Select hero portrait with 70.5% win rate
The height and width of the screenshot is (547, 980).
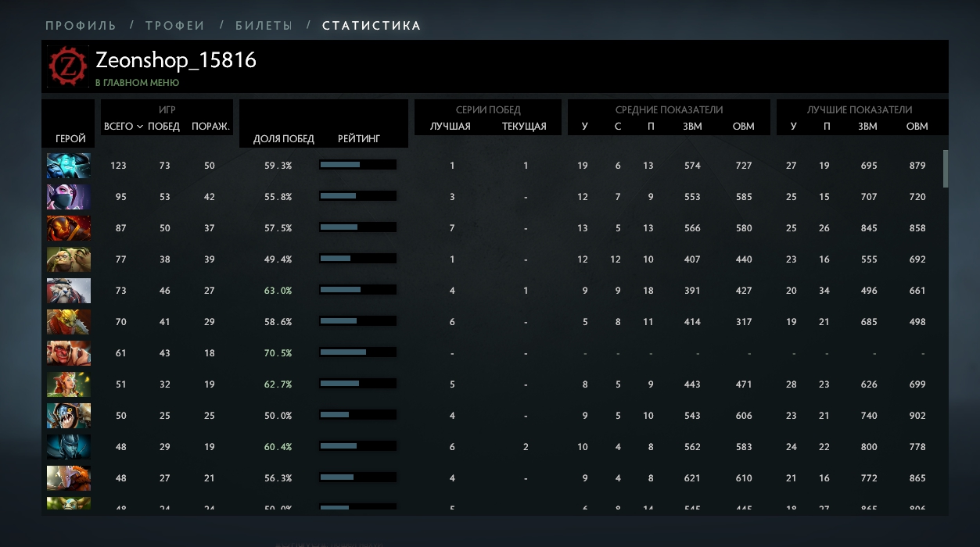[x=69, y=353]
